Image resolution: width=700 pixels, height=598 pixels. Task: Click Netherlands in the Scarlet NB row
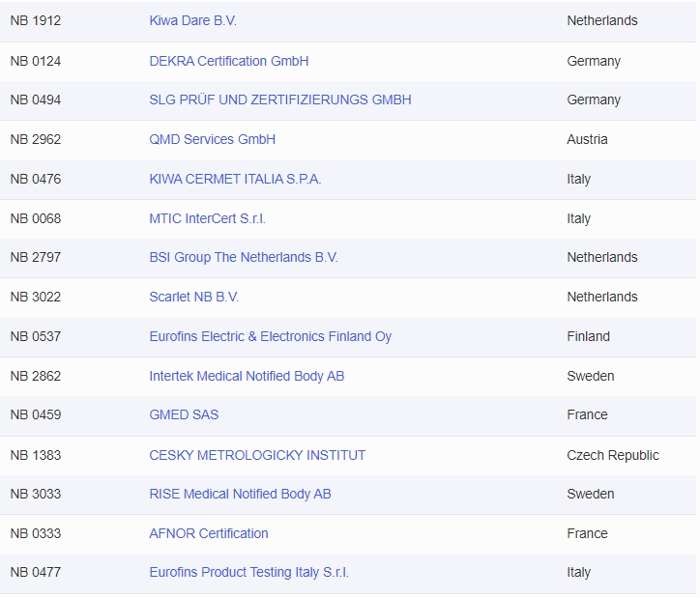point(602,297)
